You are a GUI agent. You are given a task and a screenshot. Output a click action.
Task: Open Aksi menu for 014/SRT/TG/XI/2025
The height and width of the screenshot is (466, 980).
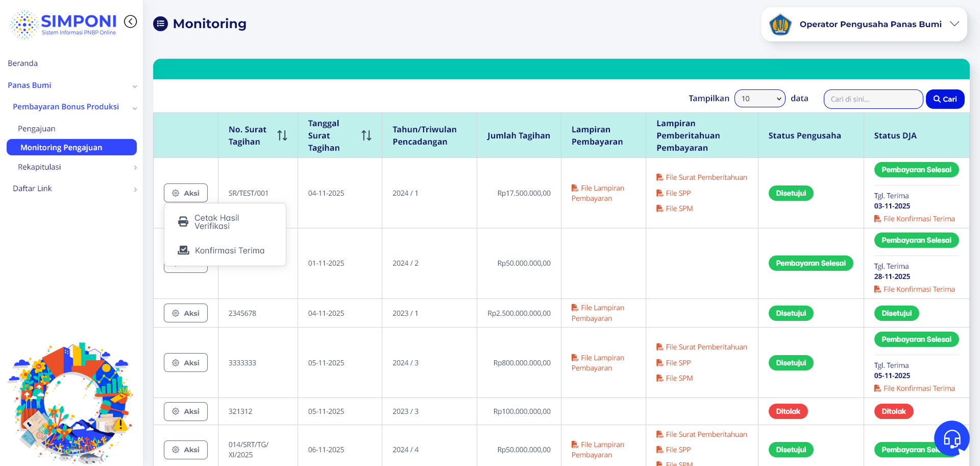point(186,450)
